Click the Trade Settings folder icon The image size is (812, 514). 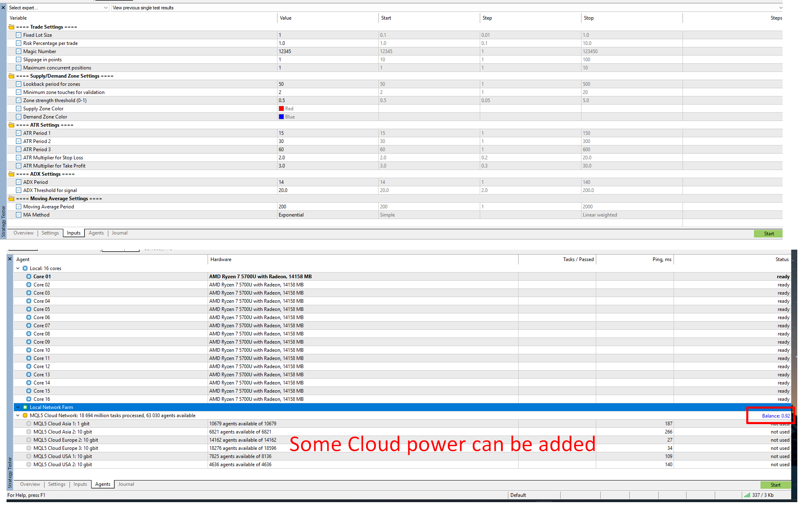tap(11, 27)
